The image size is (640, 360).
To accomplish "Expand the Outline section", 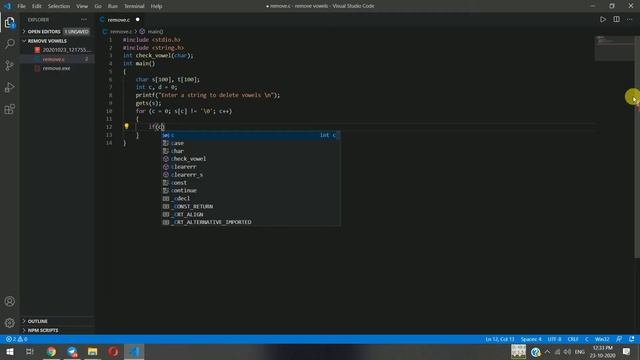I will (57, 321).
